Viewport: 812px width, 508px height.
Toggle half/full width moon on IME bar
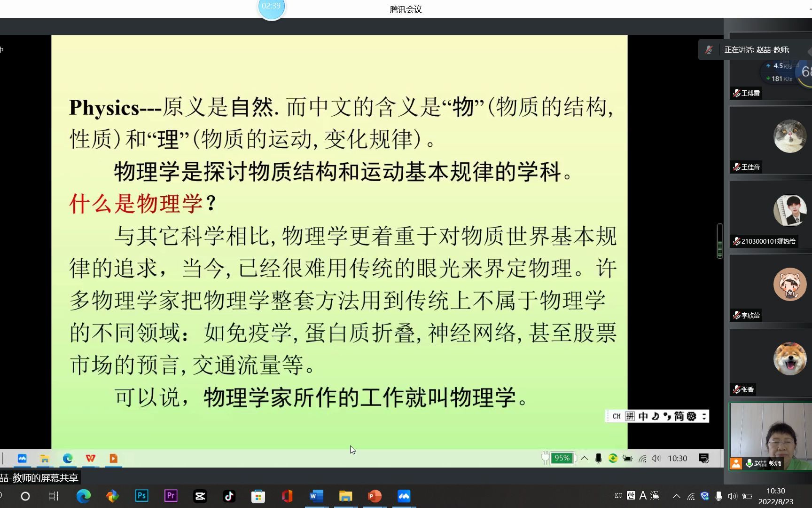coord(655,416)
